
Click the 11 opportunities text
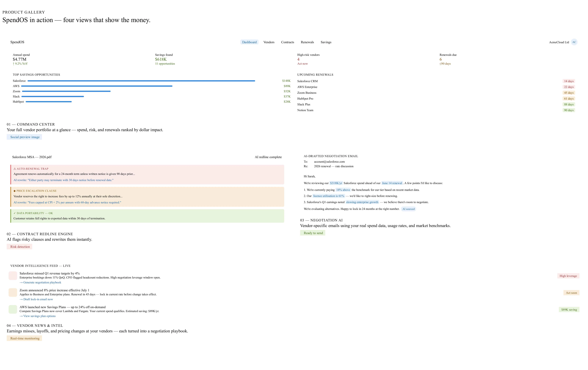[x=165, y=64]
